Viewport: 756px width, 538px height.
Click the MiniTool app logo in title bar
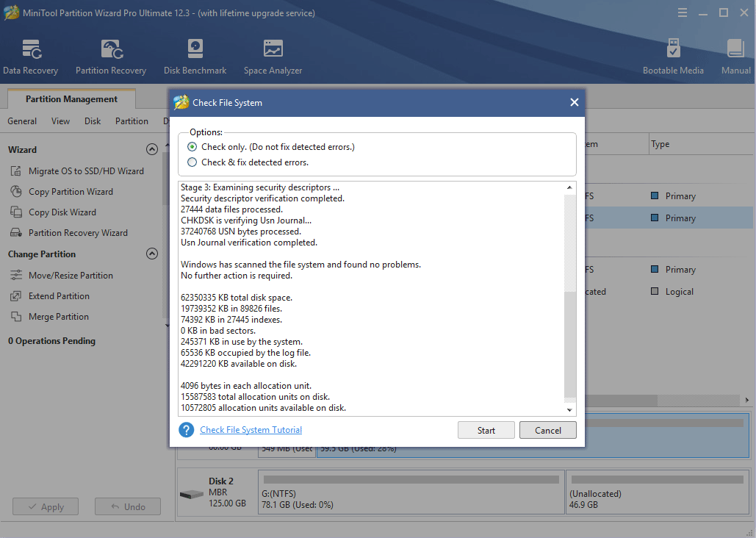12,12
